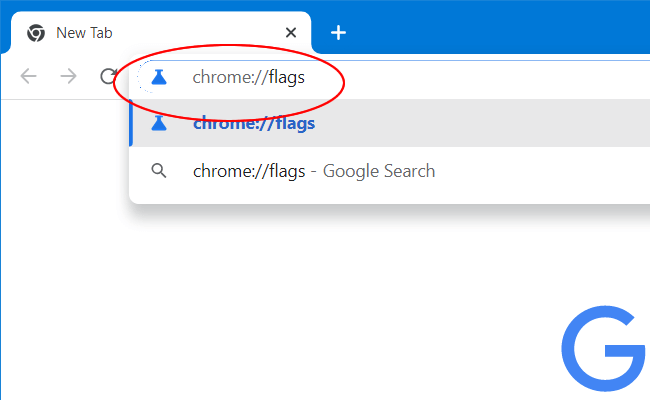Close the New Tab tab
The width and height of the screenshot is (650, 400).
coord(291,33)
